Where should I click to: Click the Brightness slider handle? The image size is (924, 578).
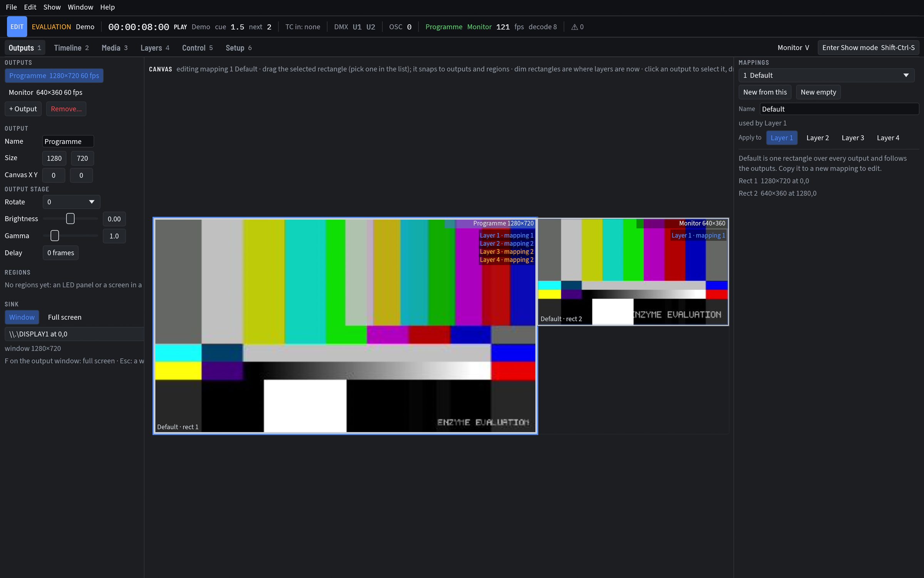click(70, 219)
